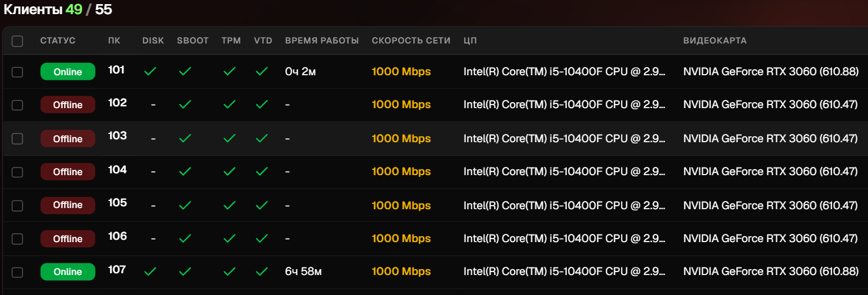
Task: Sort by the СТАТУС column header
Action: [58, 41]
